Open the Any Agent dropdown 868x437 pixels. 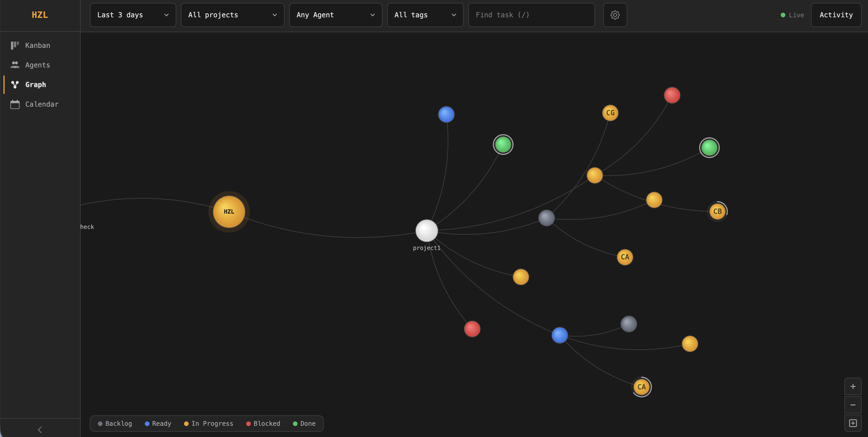335,15
